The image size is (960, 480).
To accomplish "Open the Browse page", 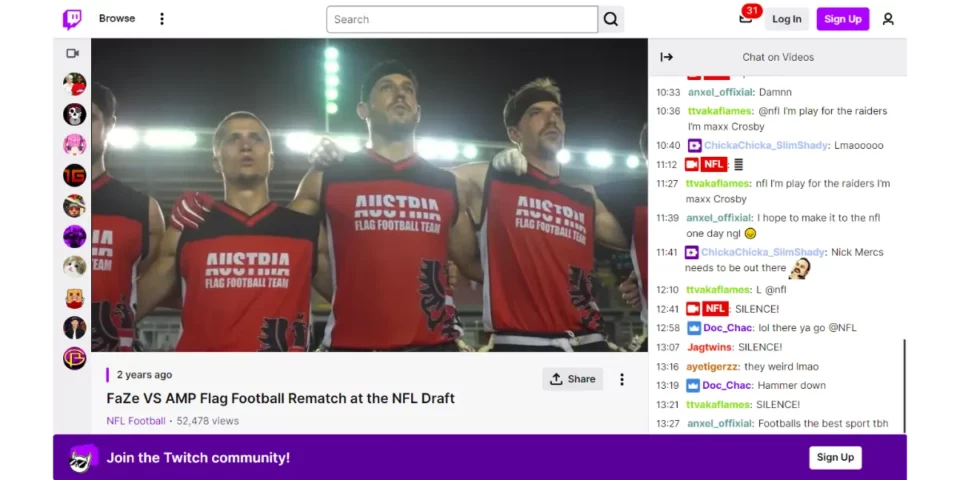I will [x=117, y=18].
